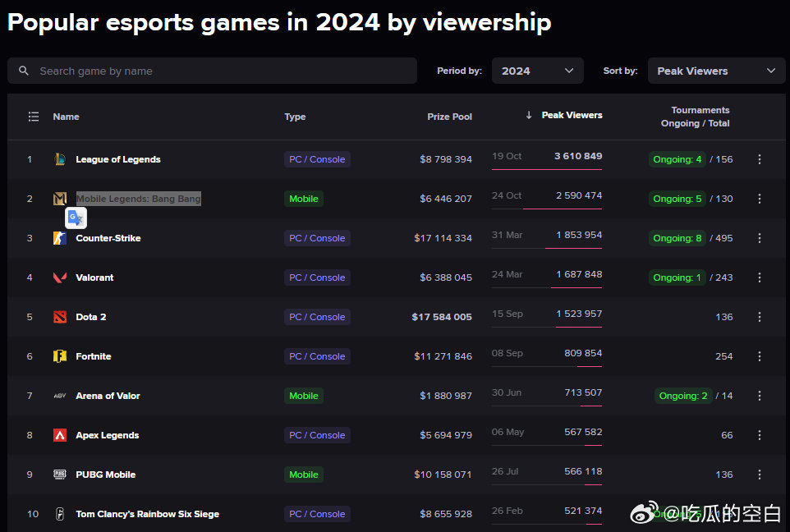This screenshot has height=532, width=790.
Task: Click the PUBG Mobile game icon
Action: tap(60, 474)
